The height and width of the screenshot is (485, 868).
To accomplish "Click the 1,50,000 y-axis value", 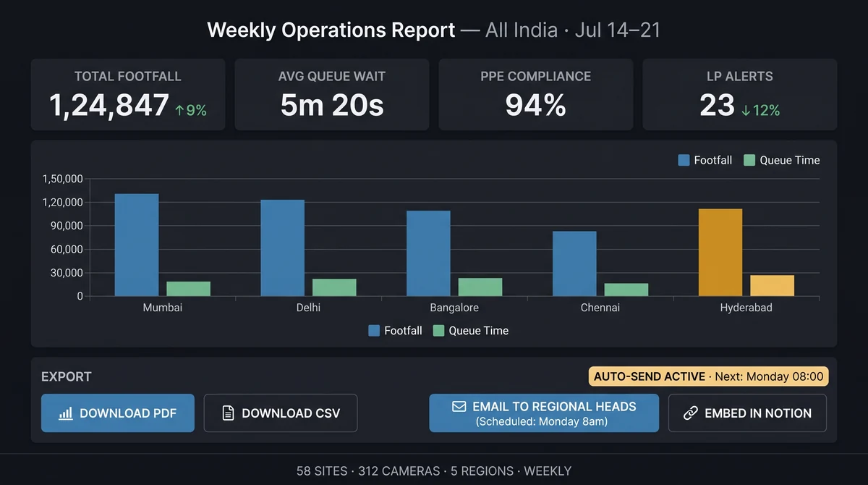I will pyautogui.click(x=63, y=179).
